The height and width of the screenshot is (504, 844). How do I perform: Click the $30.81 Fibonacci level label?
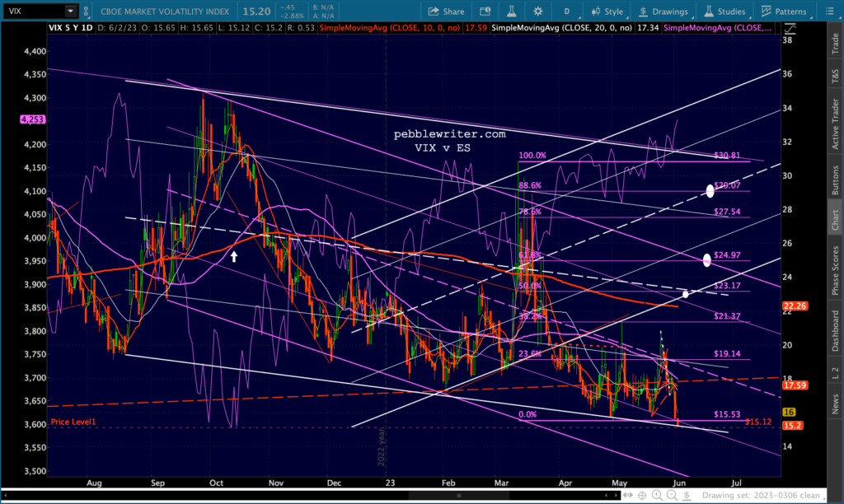[727, 156]
